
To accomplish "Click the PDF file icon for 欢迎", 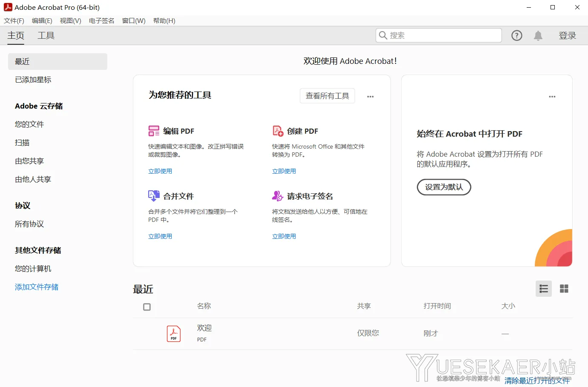I will (174, 334).
